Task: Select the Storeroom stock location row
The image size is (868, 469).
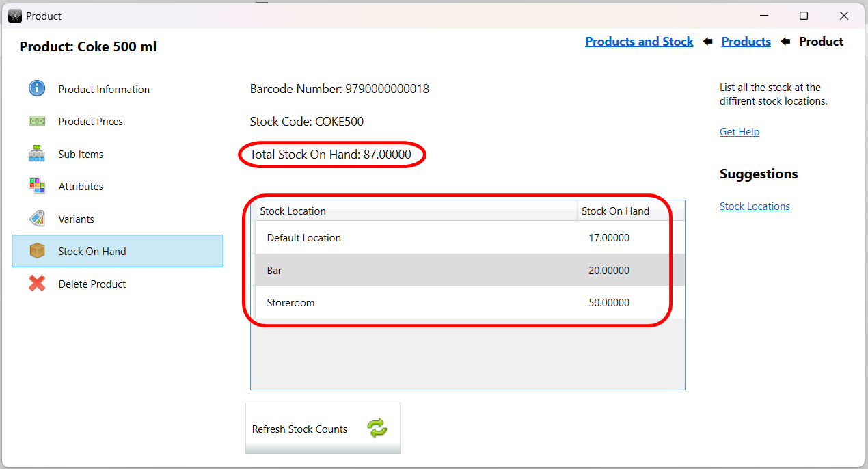Action: tap(468, 302)
